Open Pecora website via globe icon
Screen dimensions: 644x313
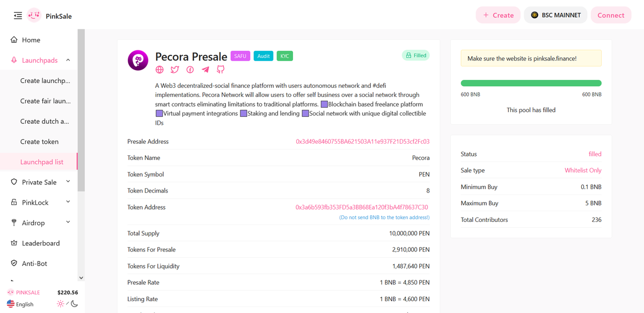click(159, 70)
